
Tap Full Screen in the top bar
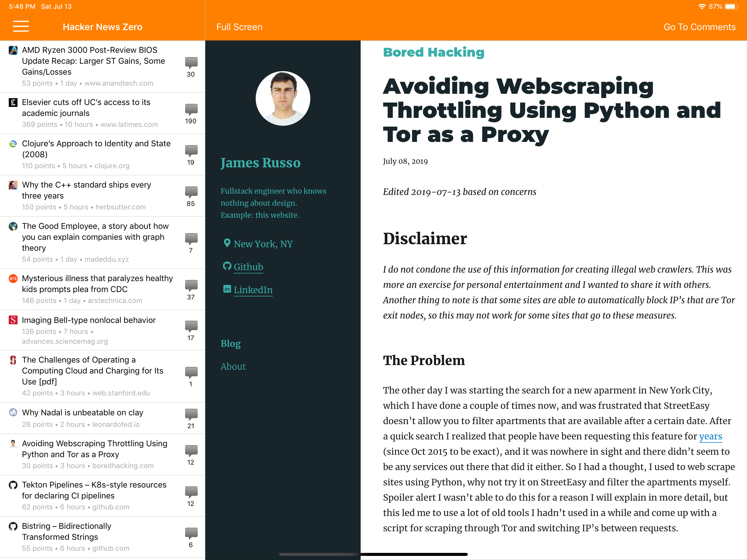[239, 27]
